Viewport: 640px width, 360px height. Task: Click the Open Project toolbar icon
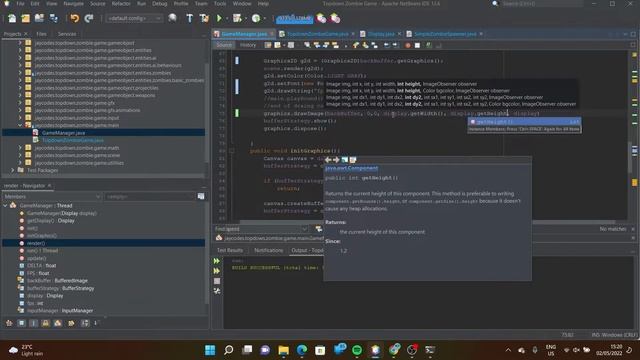(39, 18)
